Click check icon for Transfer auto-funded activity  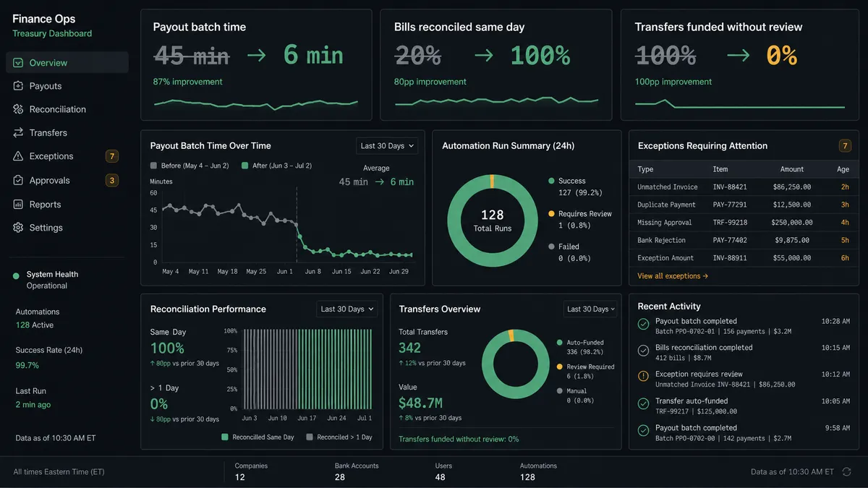(643, 403)
